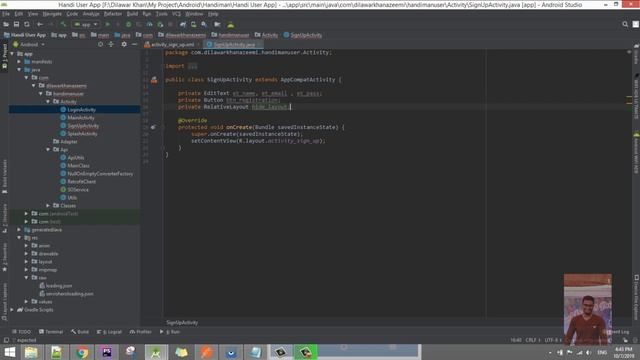Open the AVD Manager toolbar icon
This screenshot has height=360, width=640.
tap(193, 24)
